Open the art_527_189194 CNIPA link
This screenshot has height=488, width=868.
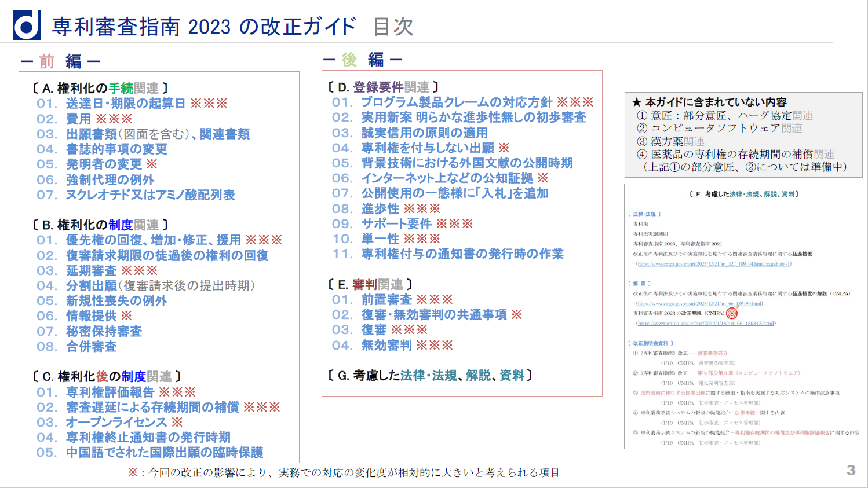714,264
